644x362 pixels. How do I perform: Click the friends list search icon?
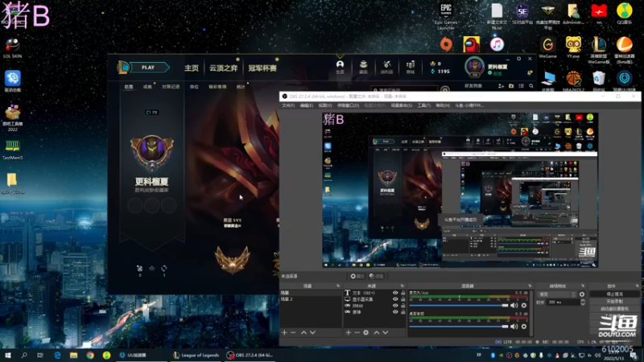(531, 86)
